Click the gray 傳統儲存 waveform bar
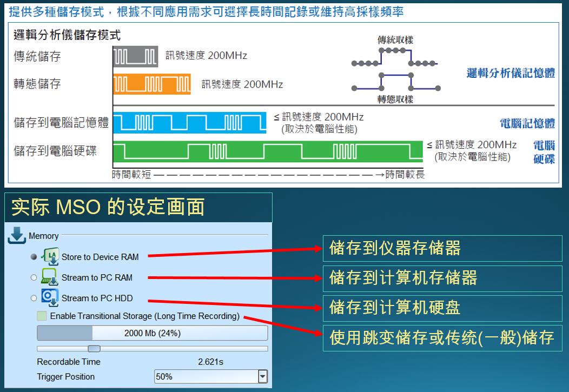The image size is (569, 392). pos(135,57)
